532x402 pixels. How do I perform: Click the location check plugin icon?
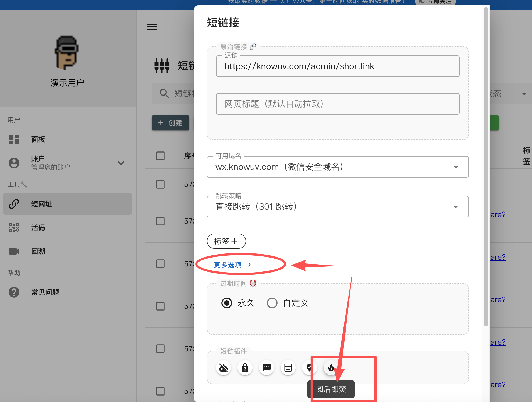click(x=309, y=367)
